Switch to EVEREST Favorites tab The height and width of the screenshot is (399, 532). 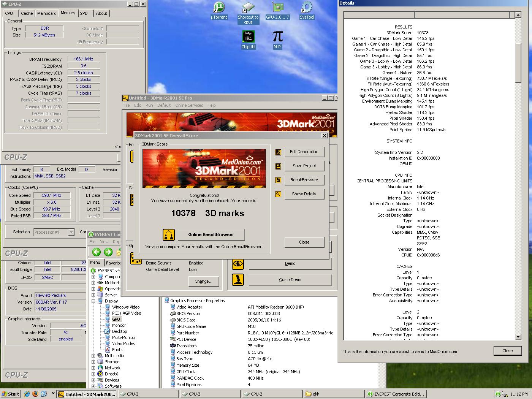click(113, 263)
